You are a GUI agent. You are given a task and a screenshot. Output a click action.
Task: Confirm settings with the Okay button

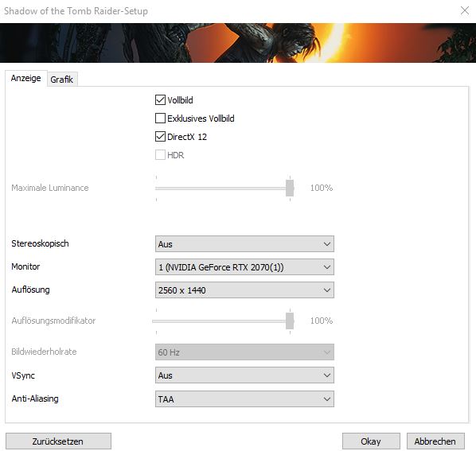pyautogui.click(x=371, y=441)
